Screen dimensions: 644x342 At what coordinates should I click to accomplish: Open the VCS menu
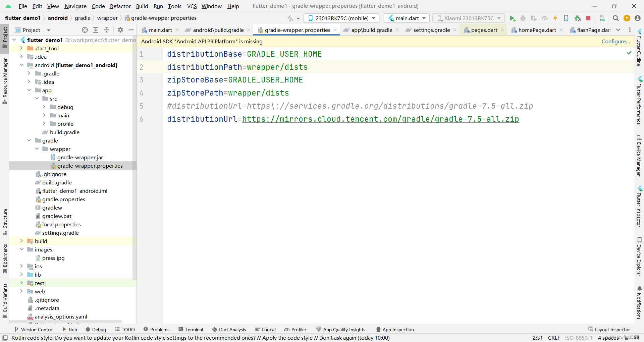click(x=192, y=6)
